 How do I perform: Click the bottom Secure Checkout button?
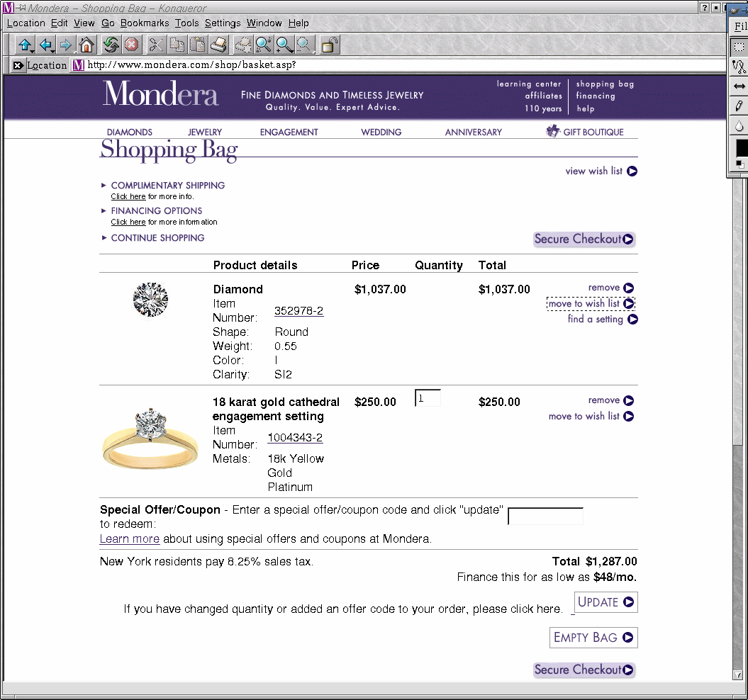[x=584, y=670]
